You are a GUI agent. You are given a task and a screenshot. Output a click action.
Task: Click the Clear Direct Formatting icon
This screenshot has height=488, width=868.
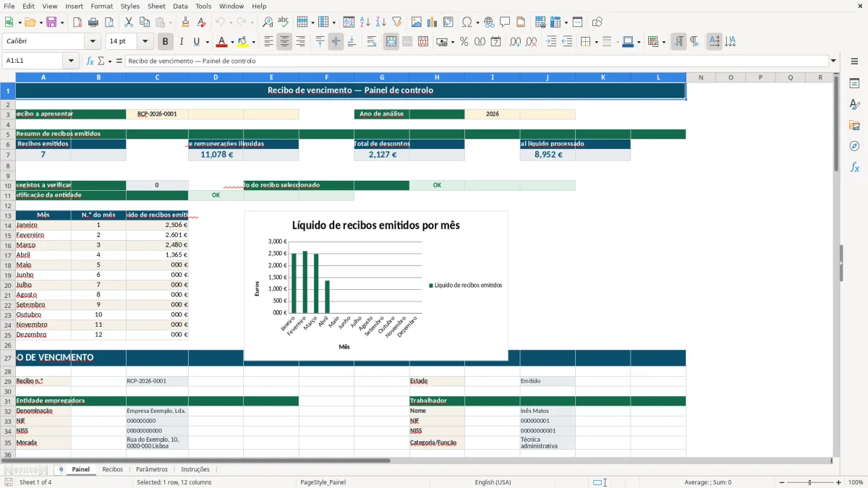pyautogui.click(x=202, y=22)
